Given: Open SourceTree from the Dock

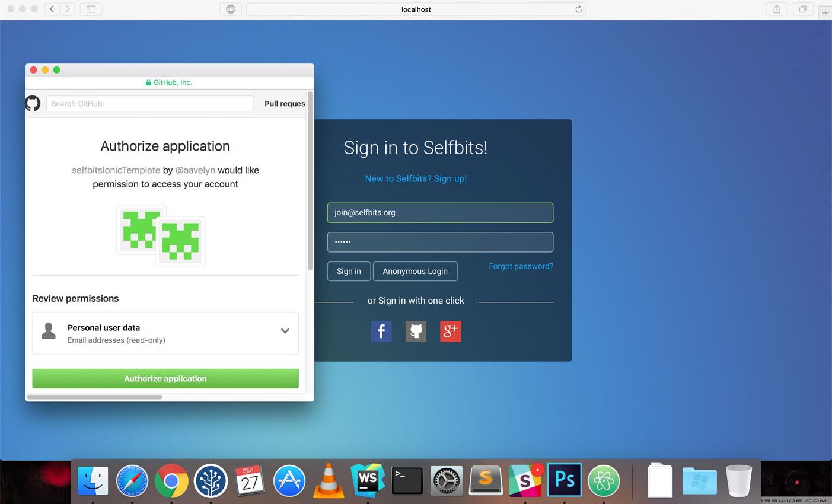Looking at the screenshot, I should tap(211, 480).
